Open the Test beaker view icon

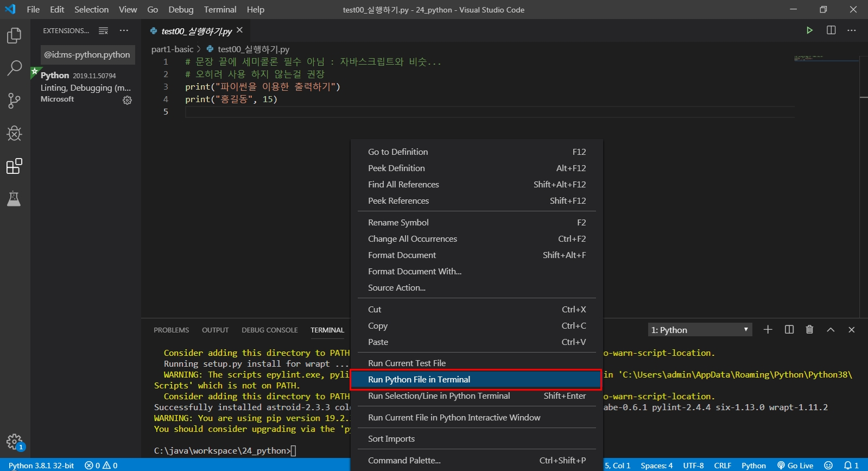click(14, 199)
